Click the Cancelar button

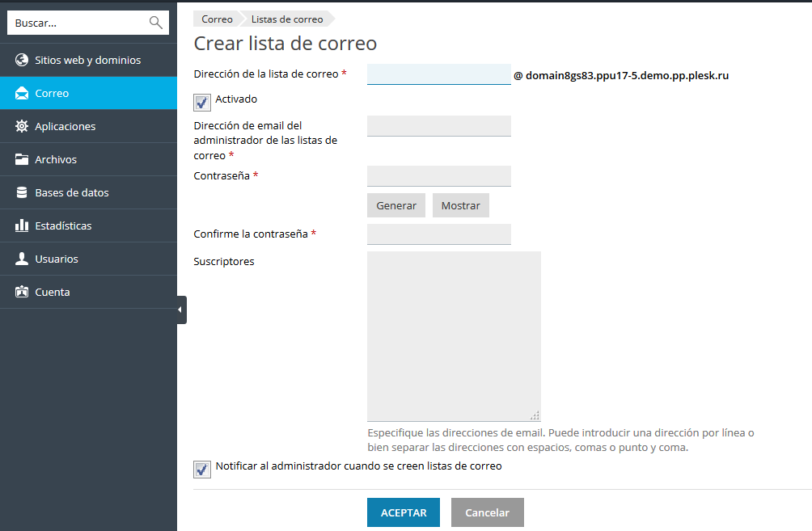click(x=487, y=513)
